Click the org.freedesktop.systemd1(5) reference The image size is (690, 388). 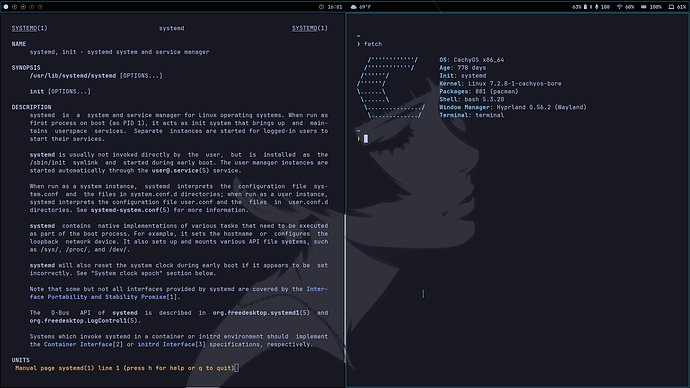261,313
